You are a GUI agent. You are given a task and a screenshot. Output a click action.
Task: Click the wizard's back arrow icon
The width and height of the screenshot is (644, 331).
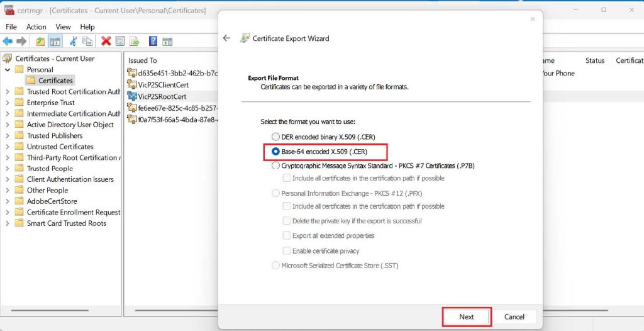[x=227, y=38]
